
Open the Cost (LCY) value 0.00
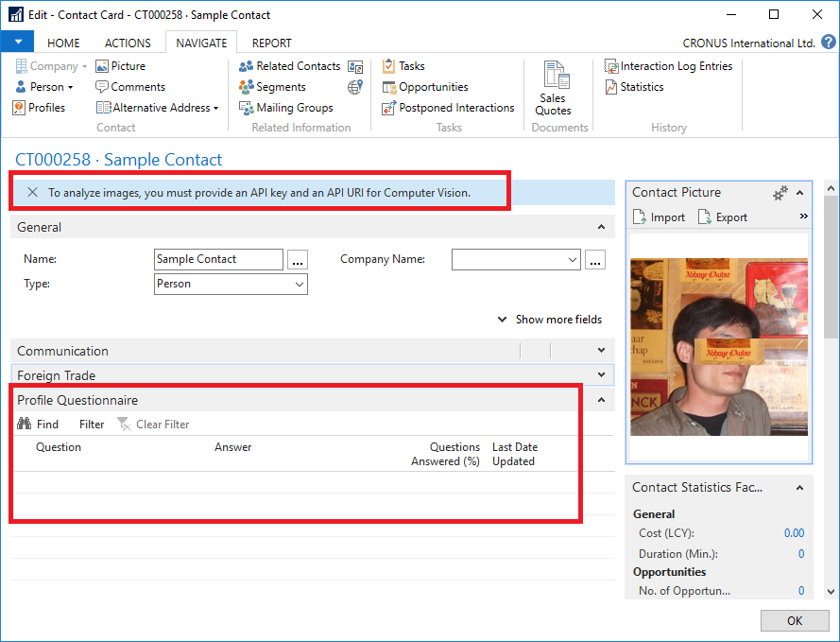tap(794, 533)
